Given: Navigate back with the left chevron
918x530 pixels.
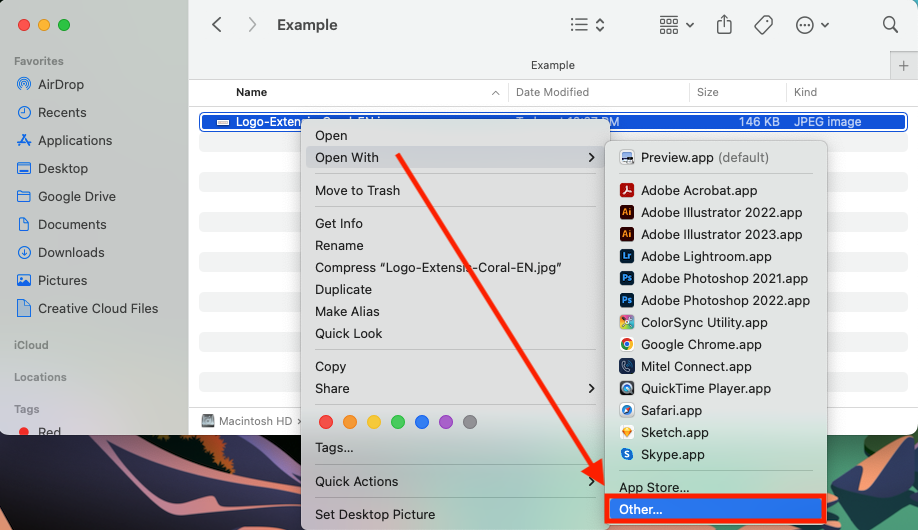Looking at the screenshot, I should pyautogui.click(x=217, y=25).
